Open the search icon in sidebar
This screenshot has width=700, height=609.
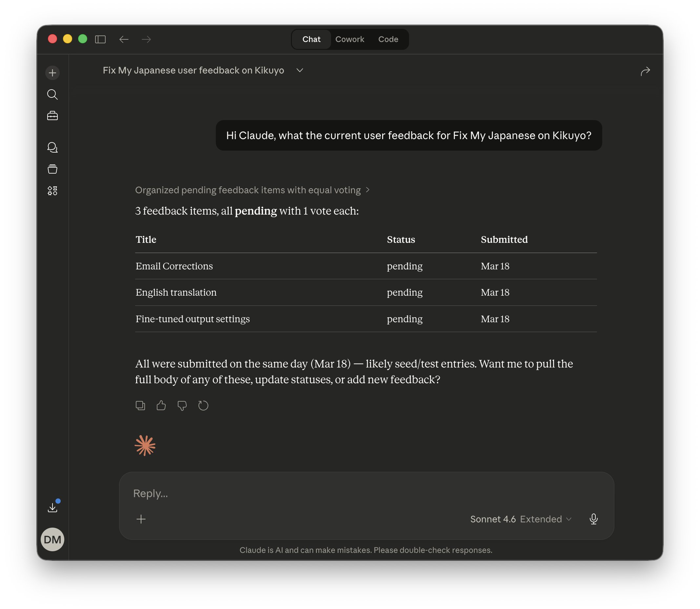coord(52,94)
